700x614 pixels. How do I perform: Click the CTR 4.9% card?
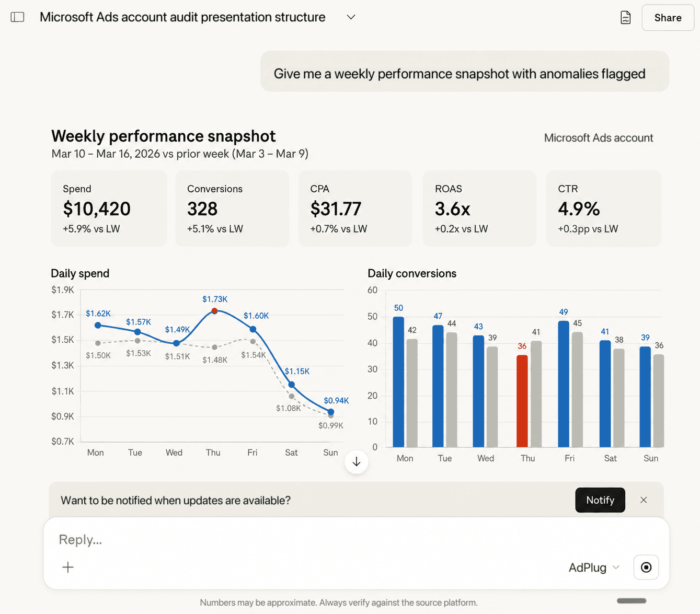[604, 208]
